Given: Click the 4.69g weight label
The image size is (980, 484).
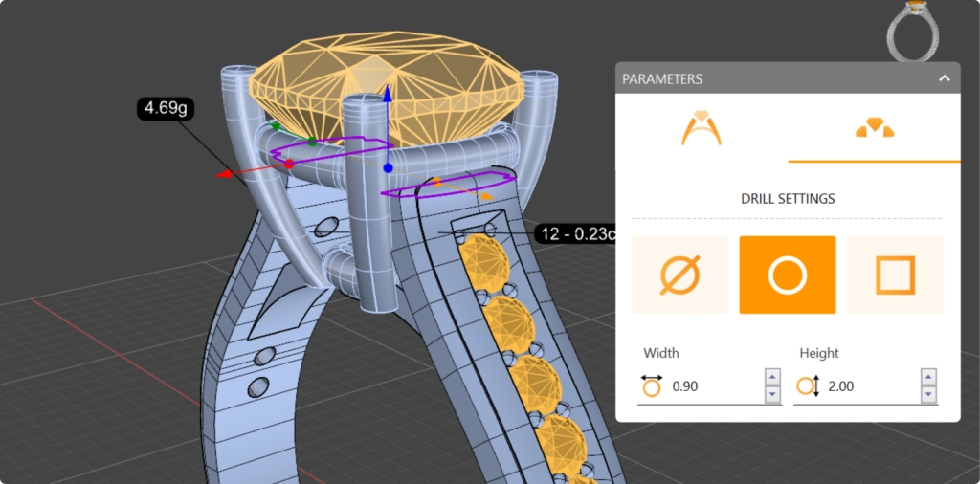Looking at the screenshot, I should 165,108.
